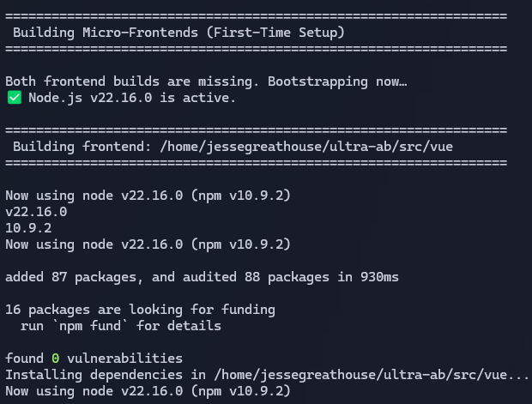
Task: Click the green checkmark emoji icon
Action: pyautogui.click(x=15, y=98)
